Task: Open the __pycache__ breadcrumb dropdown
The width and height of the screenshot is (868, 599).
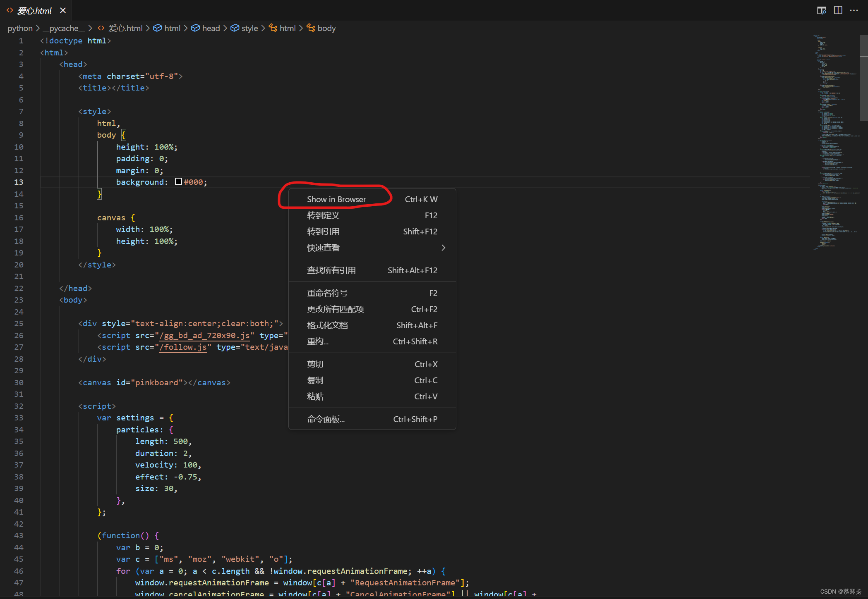Action: click(x=65, y=28)
